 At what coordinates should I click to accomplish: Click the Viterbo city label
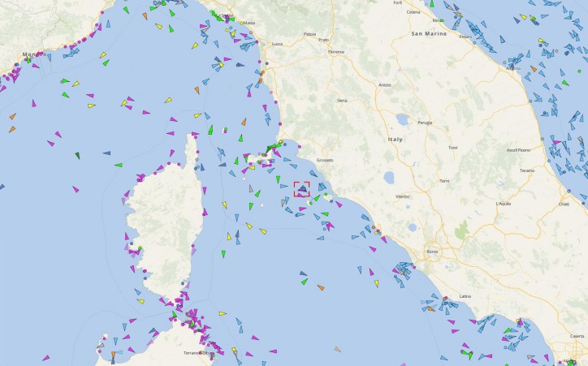click(402, 196)
